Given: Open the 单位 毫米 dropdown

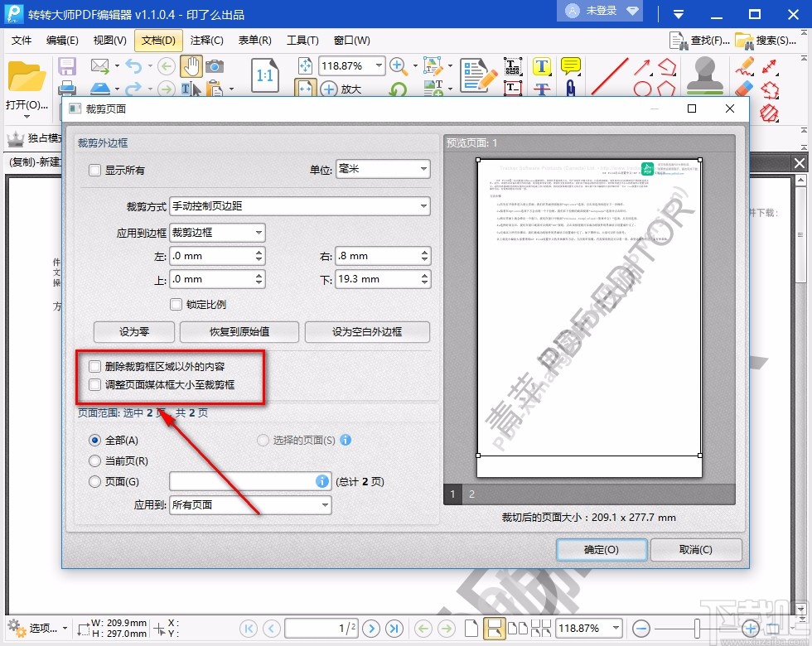Looking at the screenshot, I should click(x=383, y=169).
